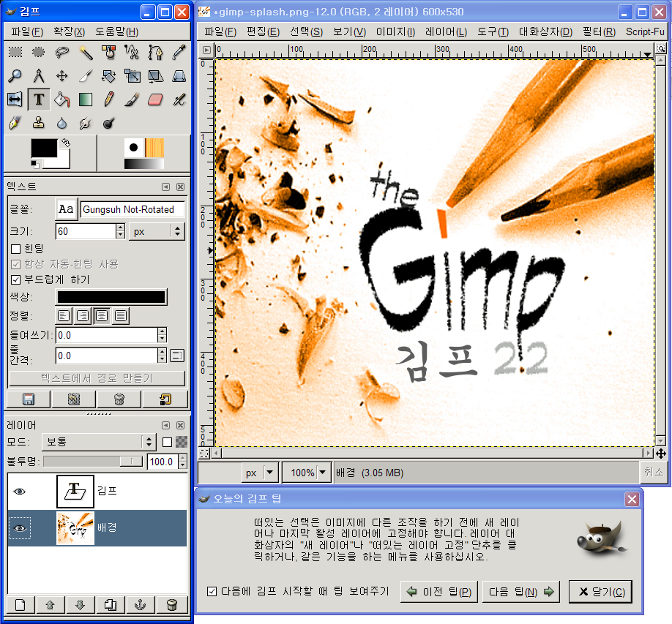Open 도움말(H) menu in toolbox window
The width and height of the screenshot is (672, 624).
tap(116, 31)
